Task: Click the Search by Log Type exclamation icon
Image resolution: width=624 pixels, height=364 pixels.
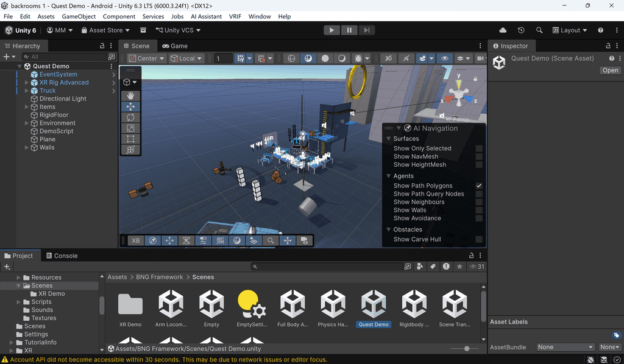Action: click(x=446, y=267)
